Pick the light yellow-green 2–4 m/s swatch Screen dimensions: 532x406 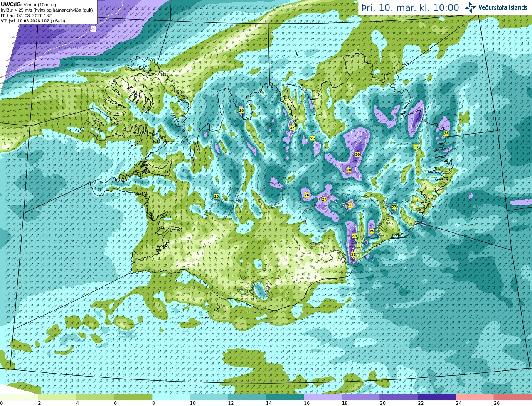pyautogui.click(x=57, y=397)
